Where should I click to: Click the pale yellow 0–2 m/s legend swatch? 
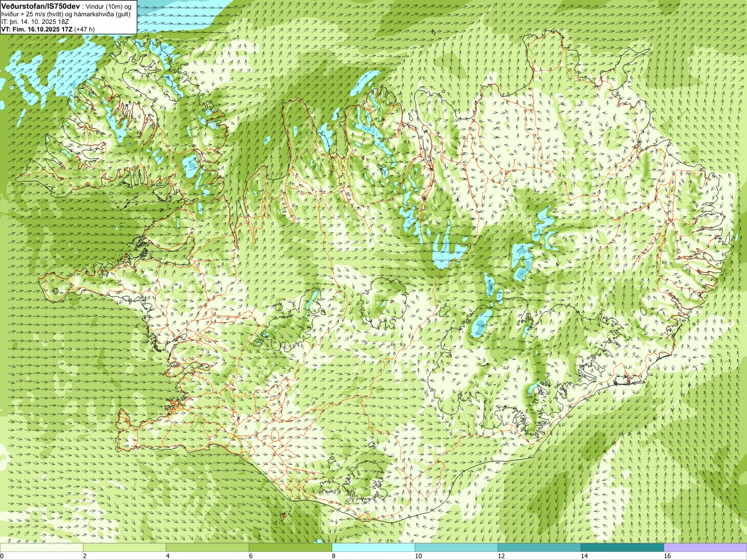point(41,548)
